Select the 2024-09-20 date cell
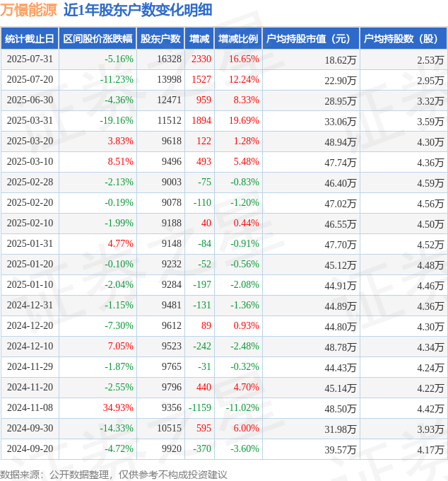 click(30, 449)
